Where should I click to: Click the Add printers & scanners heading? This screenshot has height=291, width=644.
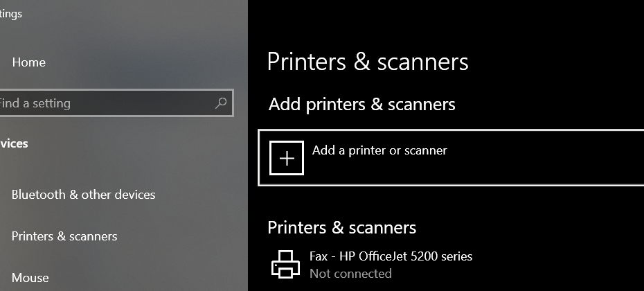(x=361, y=105)
